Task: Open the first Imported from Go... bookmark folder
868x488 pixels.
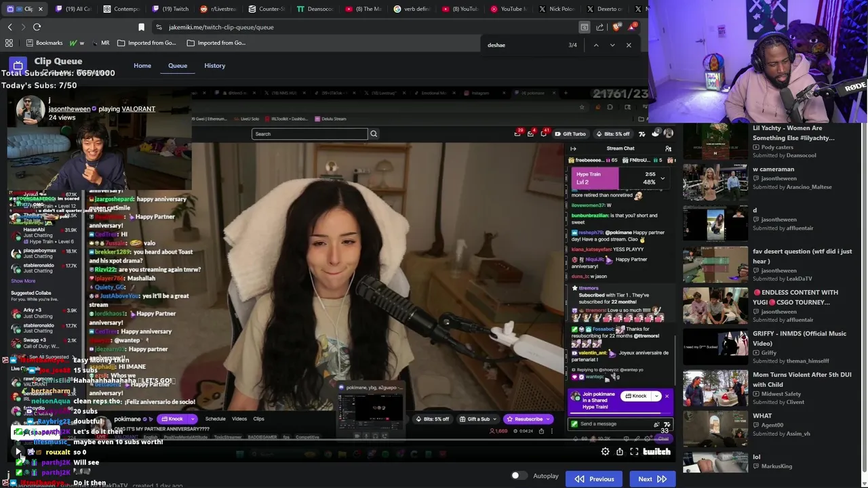Action: pos(146,43)
